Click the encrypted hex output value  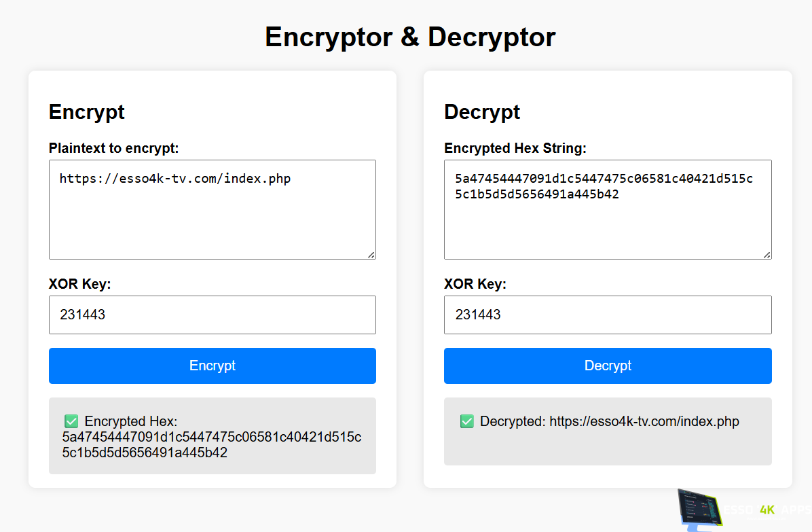coord(212,444)
